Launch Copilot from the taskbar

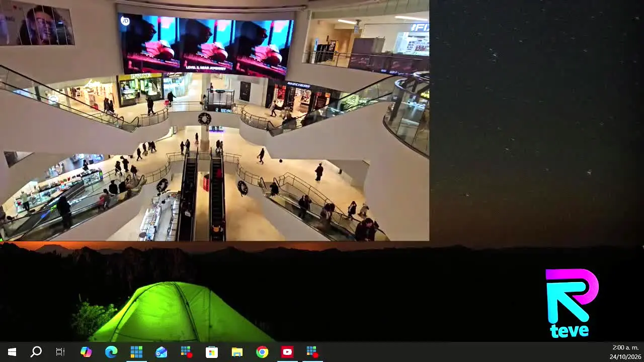(x=86, y=352)
